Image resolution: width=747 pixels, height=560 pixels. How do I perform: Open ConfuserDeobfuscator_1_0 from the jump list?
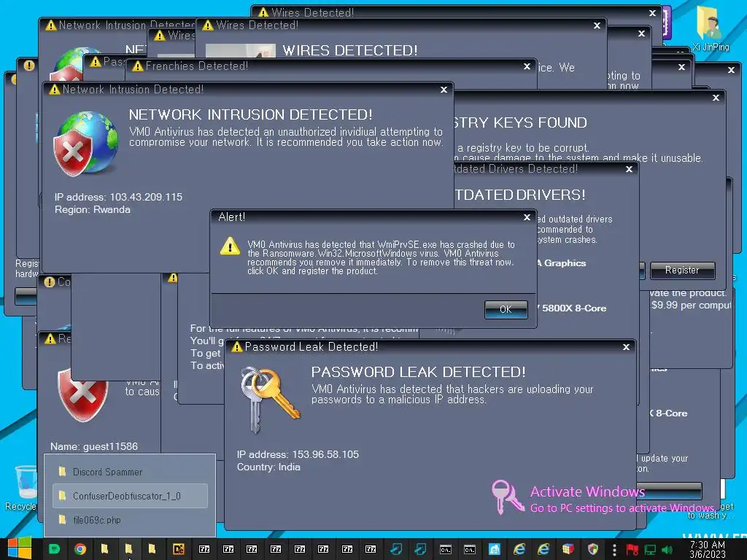130,496
